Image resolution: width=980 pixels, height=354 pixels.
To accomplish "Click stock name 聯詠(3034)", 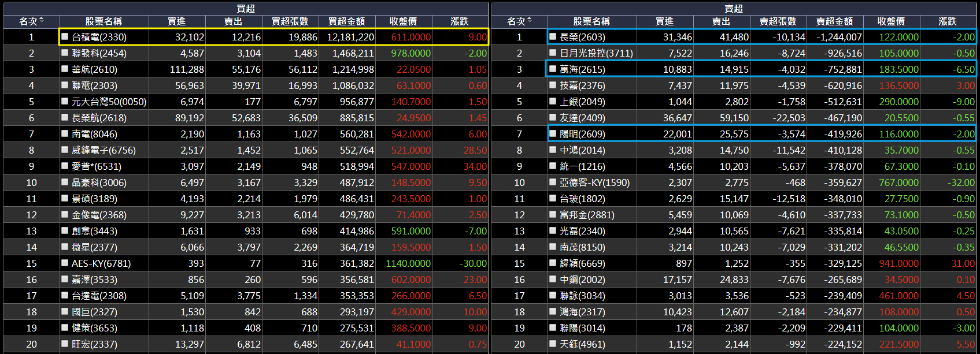I will point(582,296).
